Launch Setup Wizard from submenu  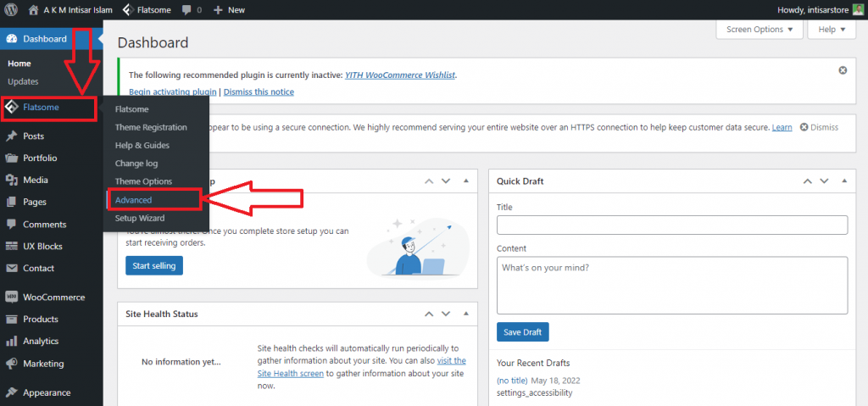pyautogui.click(x=140, y=218)
